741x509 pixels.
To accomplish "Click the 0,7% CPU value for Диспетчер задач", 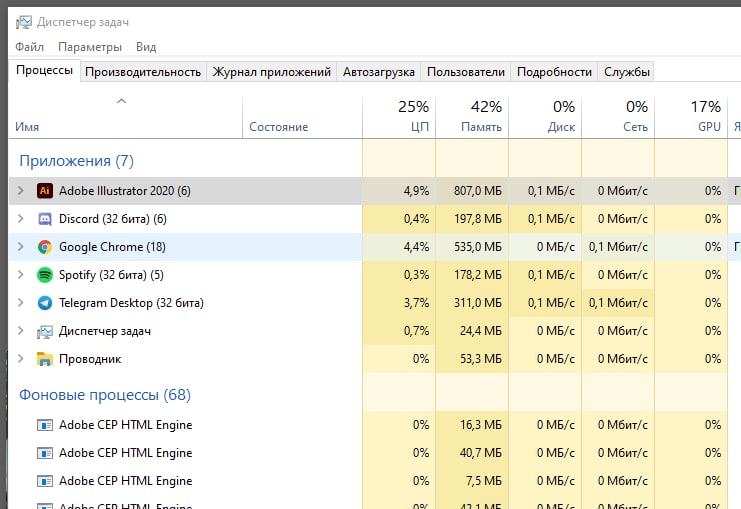I will 416,331.
